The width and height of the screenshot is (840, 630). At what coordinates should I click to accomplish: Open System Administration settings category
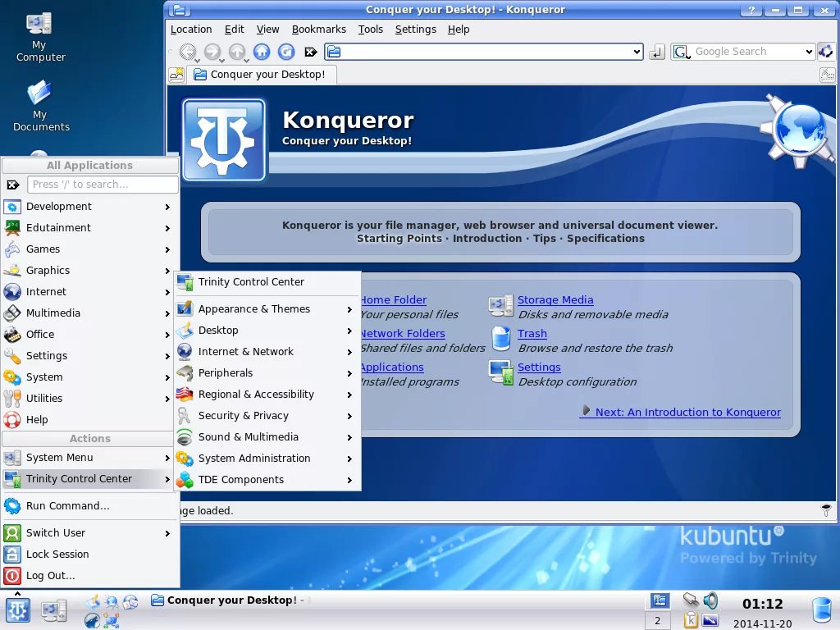pos(267,459)
